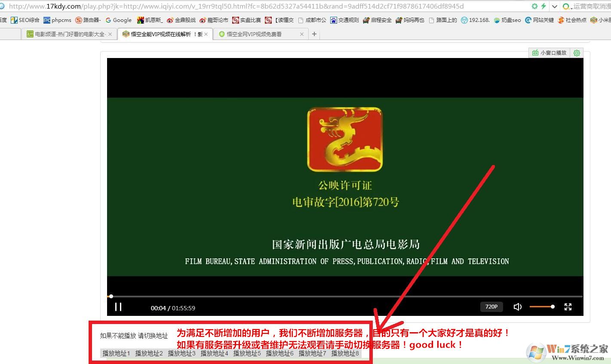Close the 悟空全网VIP视频免费看 tab
This screenshot has width=611, height=364.
coord(301,34)
